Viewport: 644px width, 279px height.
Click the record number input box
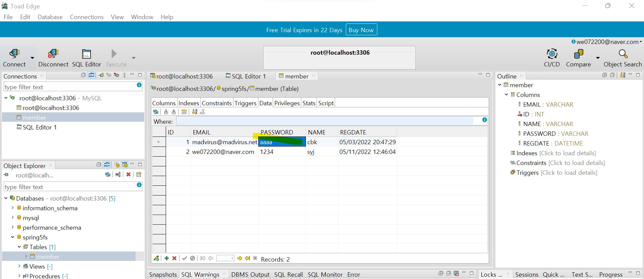click(225, 258)
